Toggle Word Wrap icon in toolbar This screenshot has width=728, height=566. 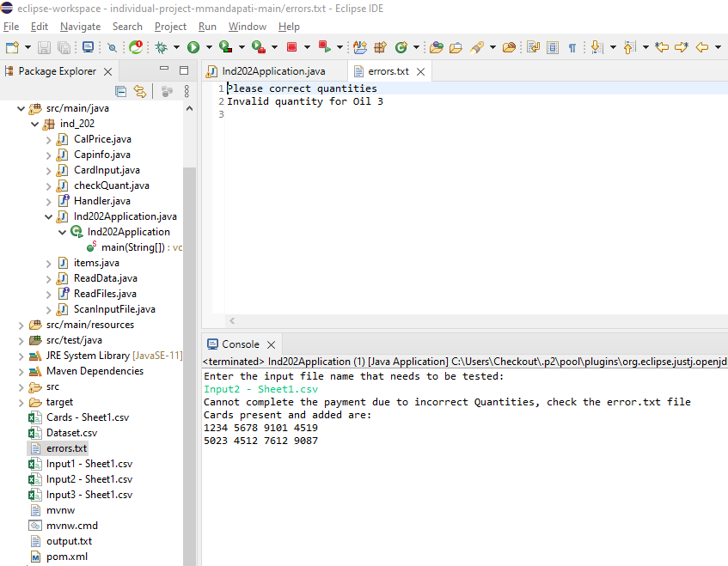(x=533, y=47)
